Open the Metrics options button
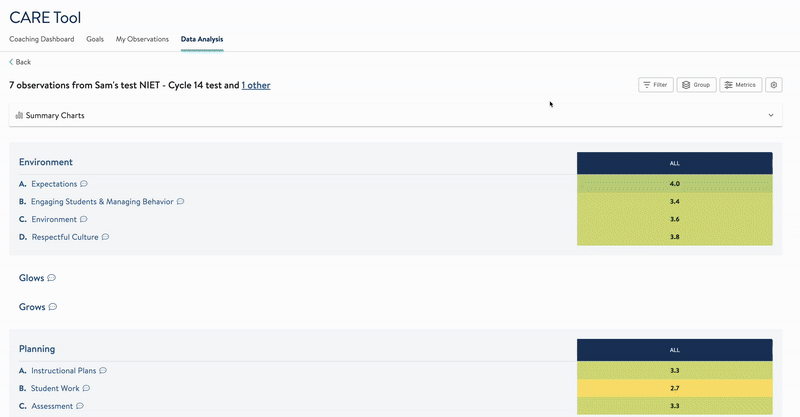Viewport: 800px width, 417px height. coord(741,85)
